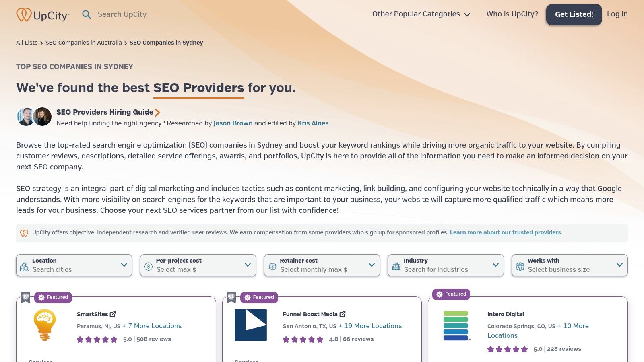Click the search magnifier icon
This screenshot has width=644, height=362.
[x=87, y=14]
